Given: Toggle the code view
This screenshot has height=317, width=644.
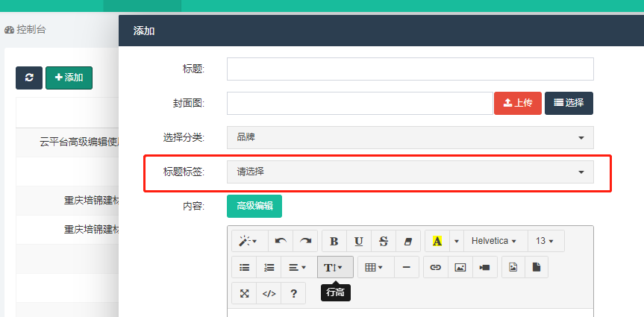Looking at the screenshot, I should 269,293.
